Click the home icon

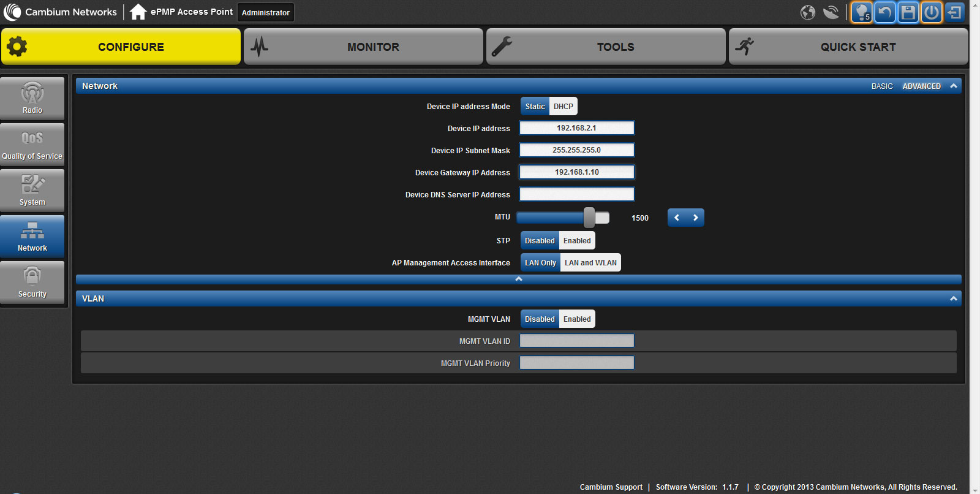[138, 12]
